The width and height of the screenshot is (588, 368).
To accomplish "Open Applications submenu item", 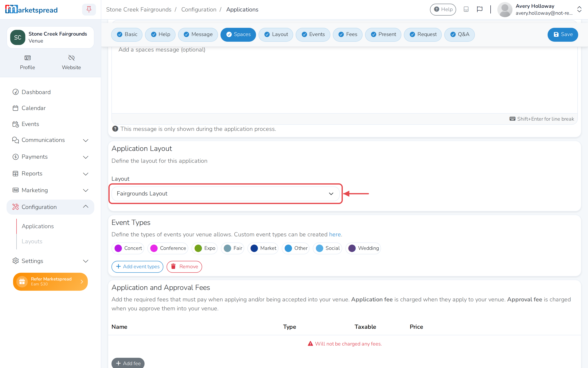I will [x=38, y=226].
